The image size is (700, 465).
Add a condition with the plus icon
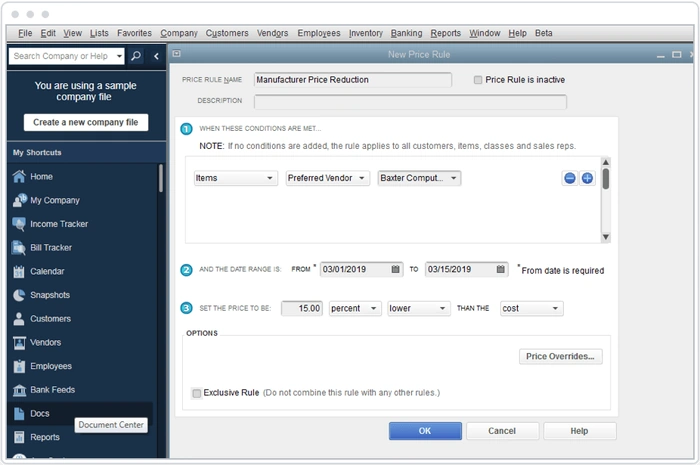click(x=587, y=178)
